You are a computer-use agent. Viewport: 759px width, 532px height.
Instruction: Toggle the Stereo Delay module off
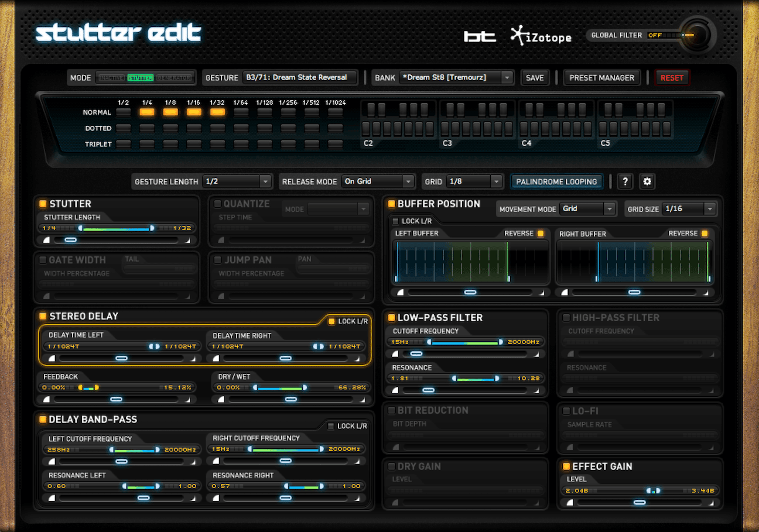43,316
